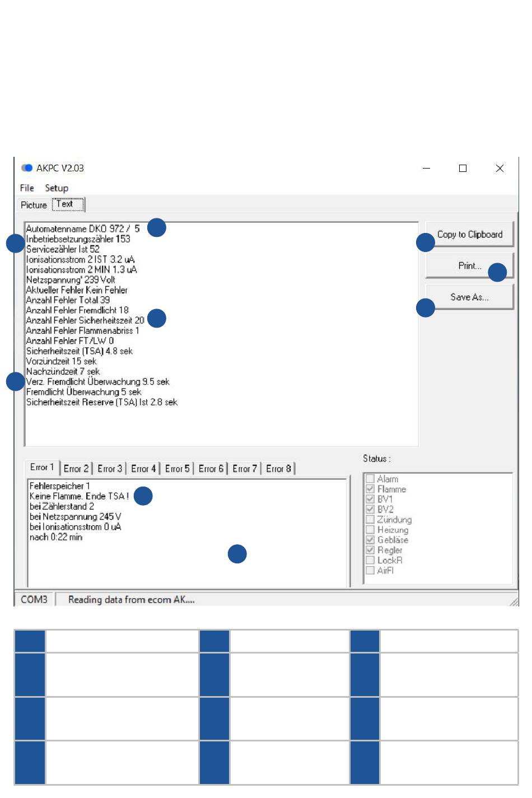Screen dimensions: 532x798
Task: Open the Setup menu
Action: (57, 188)
